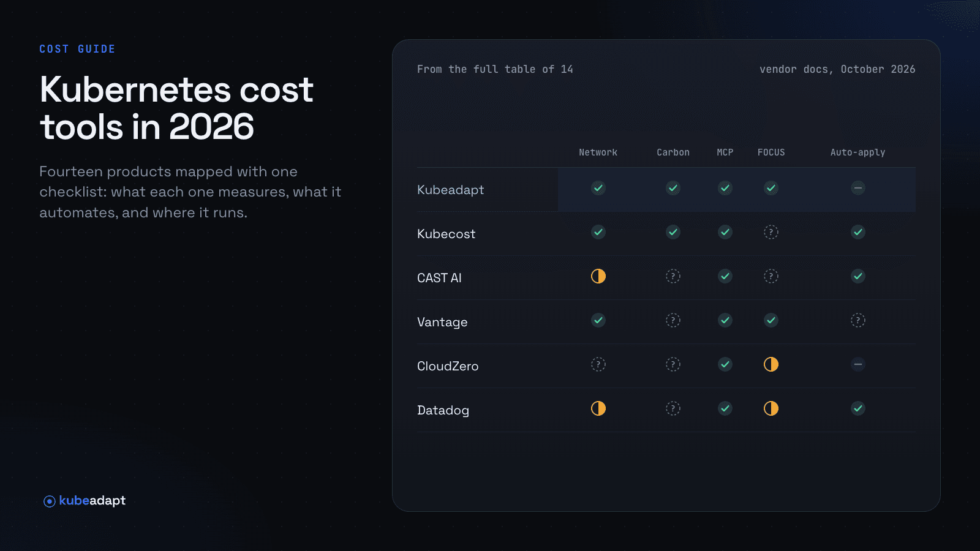The image size is (980, 551).
Task: Click the 'Kubernetes cost tools in 2026' heading
Action: (176, 108)
